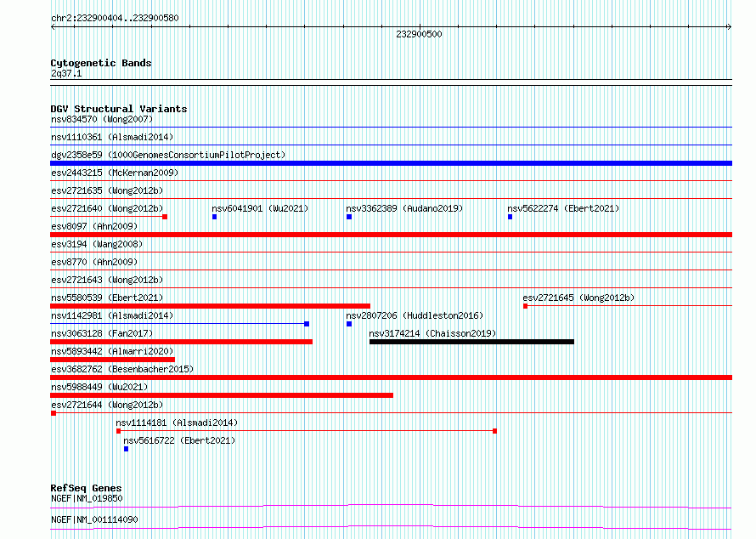Image resolution: width=756 pixels, height=539 pixels.
Task: Click the 232900500 ruler position label
Action: [419, 34]
